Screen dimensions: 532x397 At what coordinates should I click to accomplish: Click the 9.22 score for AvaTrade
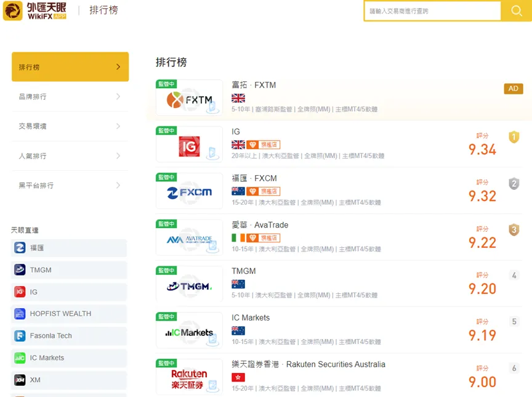coord(482,242)
